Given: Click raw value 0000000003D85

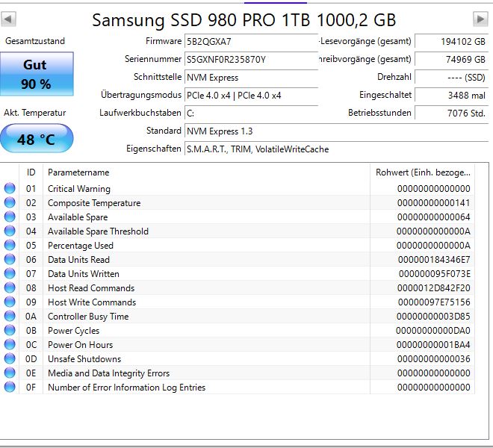Looking at the screenshot, I should coord(433,317).
